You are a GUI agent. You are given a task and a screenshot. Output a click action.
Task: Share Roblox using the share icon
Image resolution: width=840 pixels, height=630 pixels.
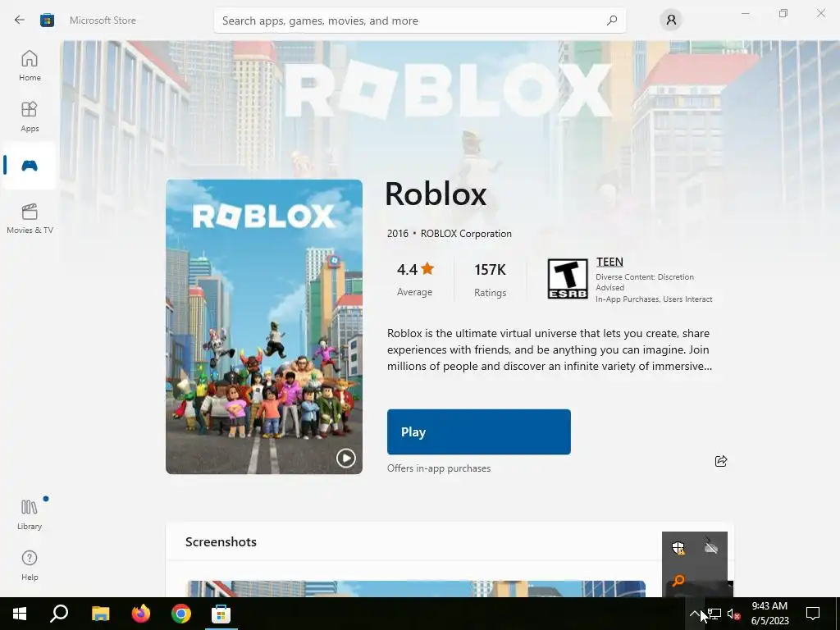point(720,461)
